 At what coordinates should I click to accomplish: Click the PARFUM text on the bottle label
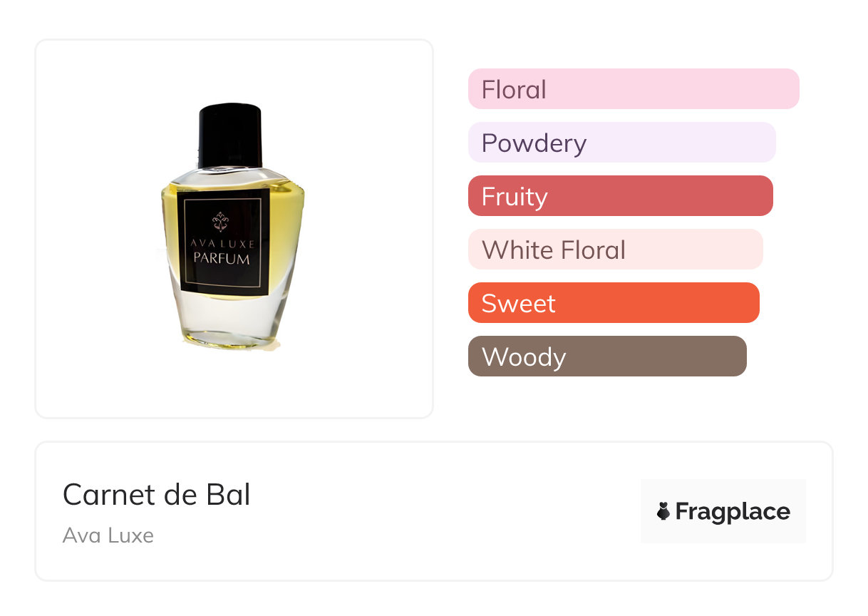222,258
